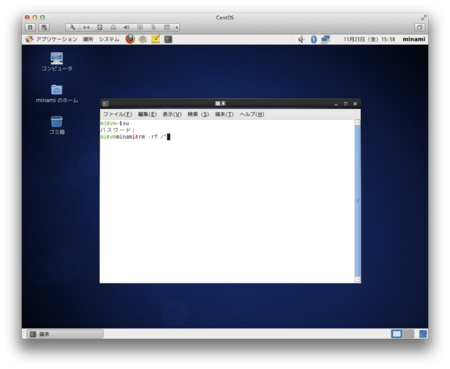Open the システム menu
The image size is (450, 369).
tap(109, 39)
